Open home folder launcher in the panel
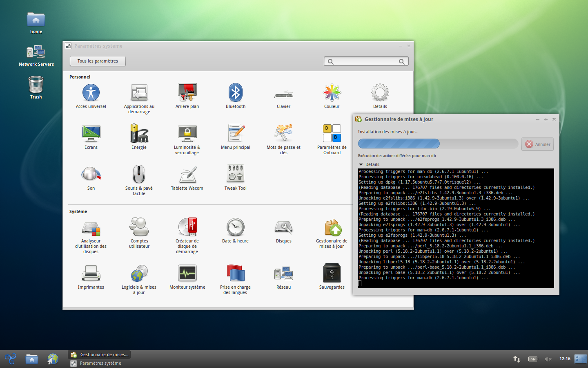 point(32,359)
